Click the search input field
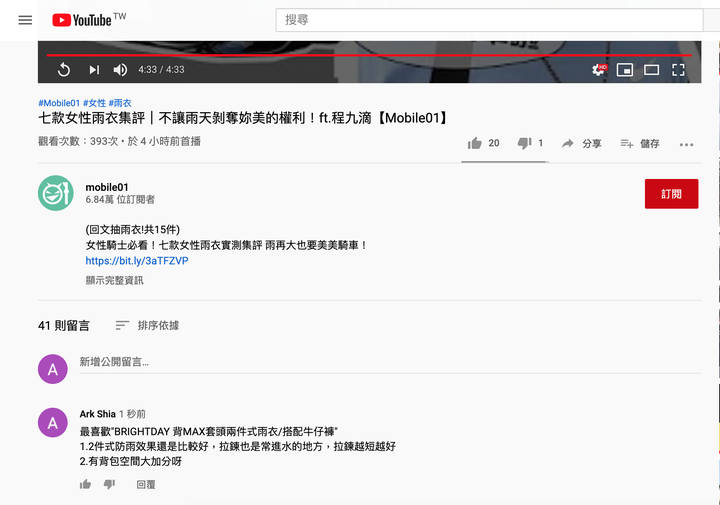This screenshot has width=720, height=505. point(489,20)
